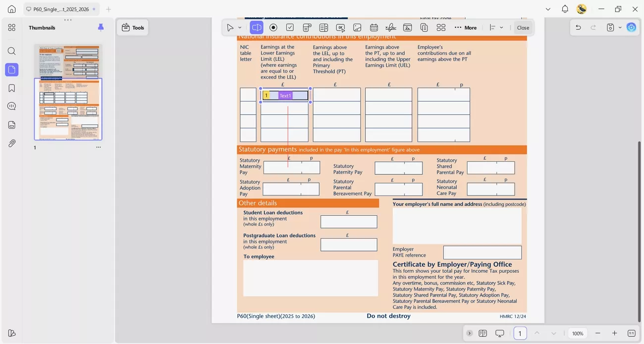Expand the Save button dropdown chevron
The width and height of the screenshot is (644, 344).
[619, 27]
